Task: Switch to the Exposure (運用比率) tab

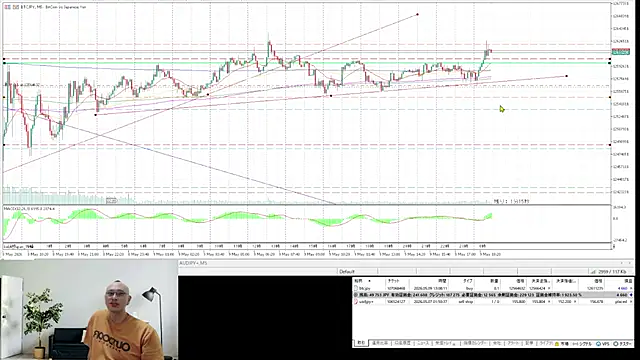Action: pyautogui.click(x=380, y=344)
